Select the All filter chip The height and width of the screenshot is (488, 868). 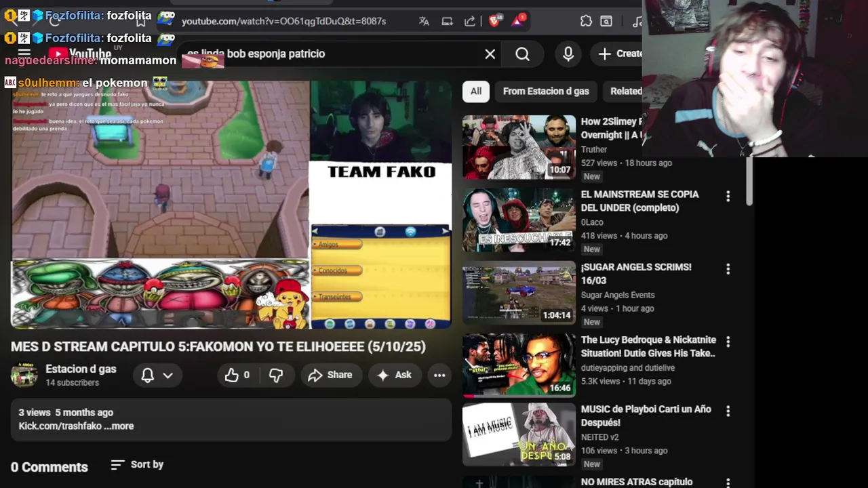pos(476,91)
